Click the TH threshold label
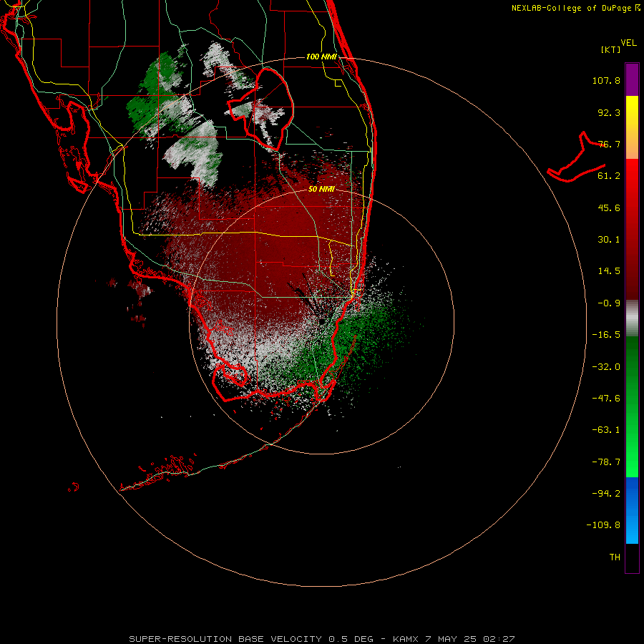The image size is (644, 644). click(x=615, y=557)
